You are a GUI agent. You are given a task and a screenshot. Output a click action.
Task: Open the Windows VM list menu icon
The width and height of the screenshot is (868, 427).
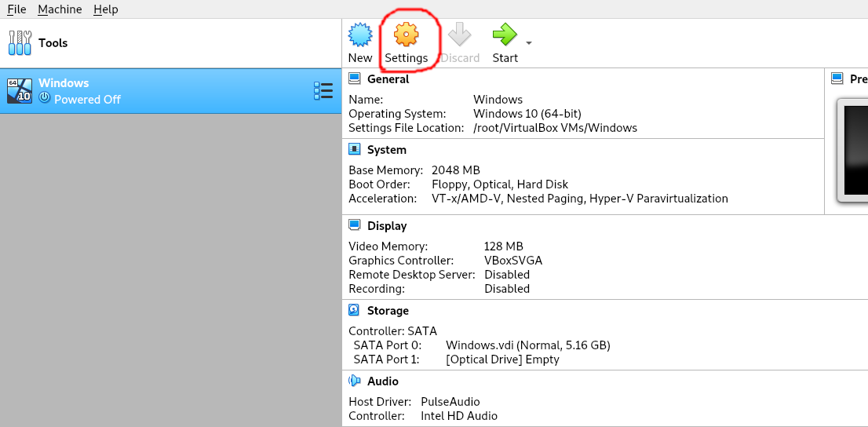(323, 91)
